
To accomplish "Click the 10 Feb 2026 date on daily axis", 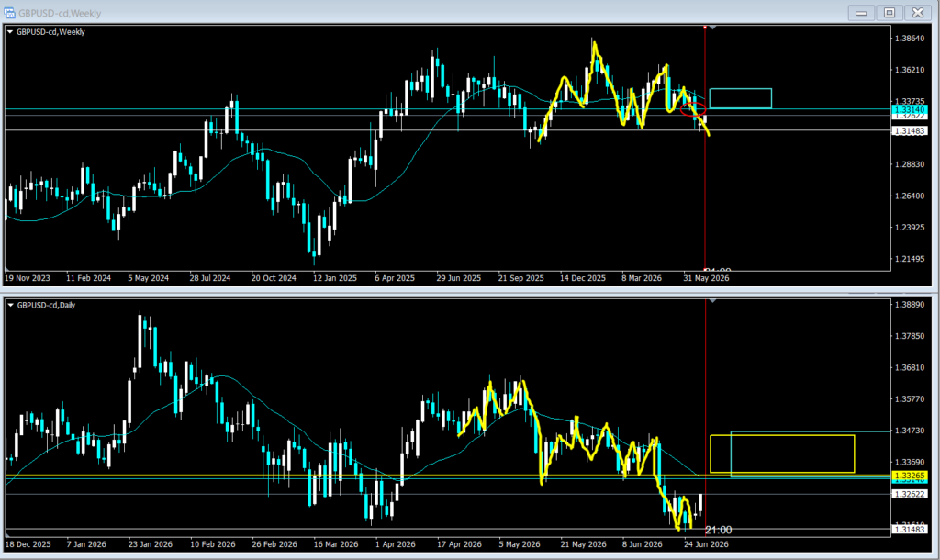I will [213, 544].
